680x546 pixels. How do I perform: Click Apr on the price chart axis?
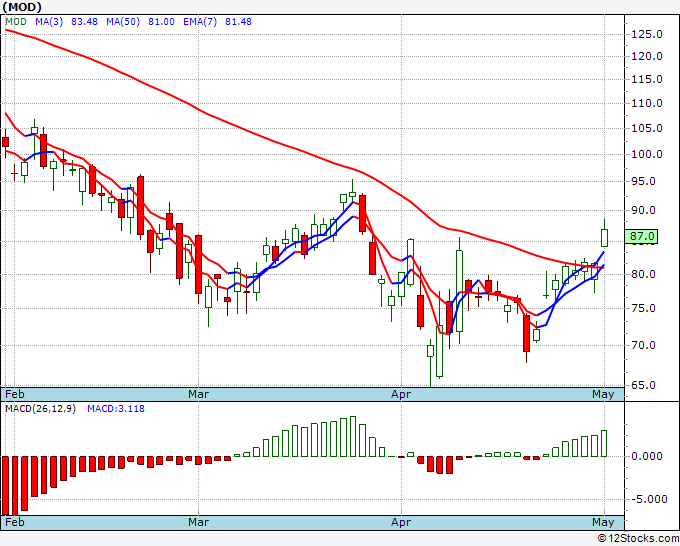pyautogui.click(x=401, y=394)
